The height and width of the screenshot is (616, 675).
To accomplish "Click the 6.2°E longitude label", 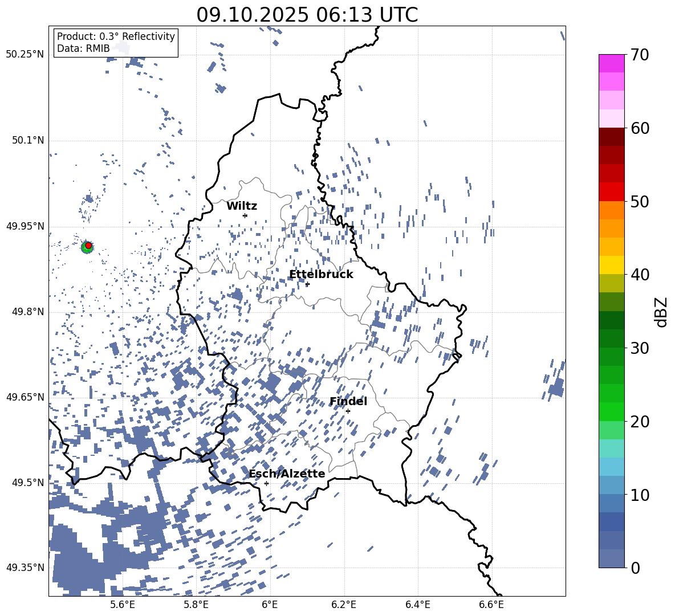I will coord(344,605).
